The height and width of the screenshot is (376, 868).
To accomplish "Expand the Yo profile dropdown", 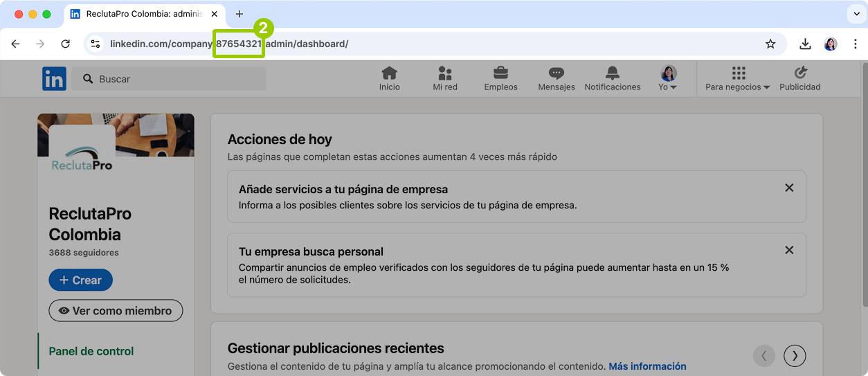I will click(x=668, y=78).
